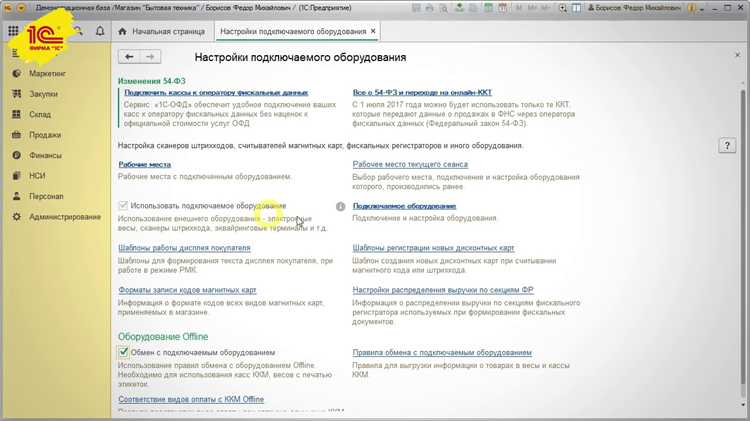Click the yellow info icon near user name
This screenshot has height=421, width=750.
(x=692, y=8)
